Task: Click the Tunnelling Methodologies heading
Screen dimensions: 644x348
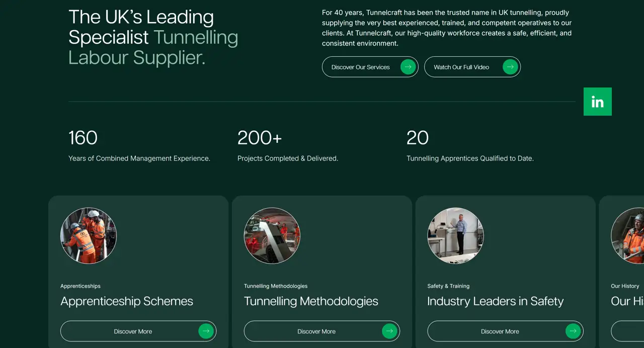Action: tap(311, 301)
